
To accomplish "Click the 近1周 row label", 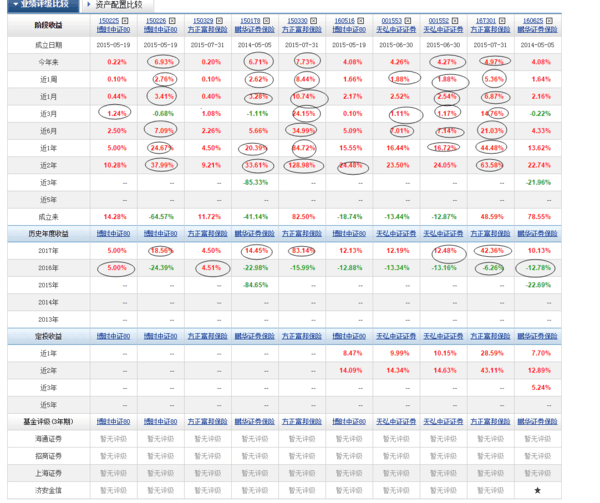I will point(49,80).
